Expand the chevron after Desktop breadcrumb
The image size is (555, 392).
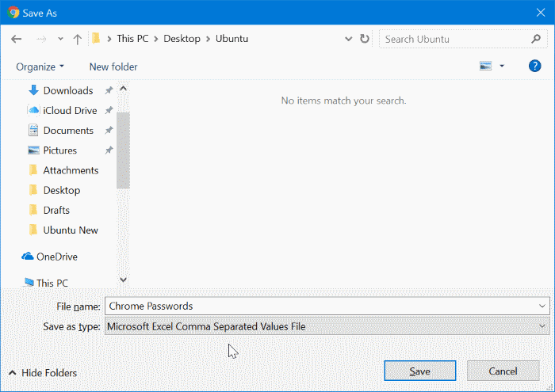point(208,39)
